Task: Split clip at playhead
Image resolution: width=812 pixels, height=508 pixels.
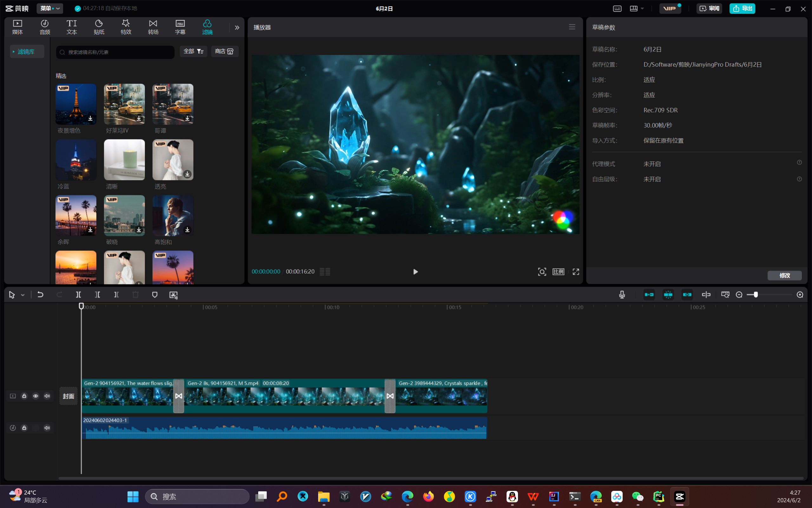Action: click(78, 295)
